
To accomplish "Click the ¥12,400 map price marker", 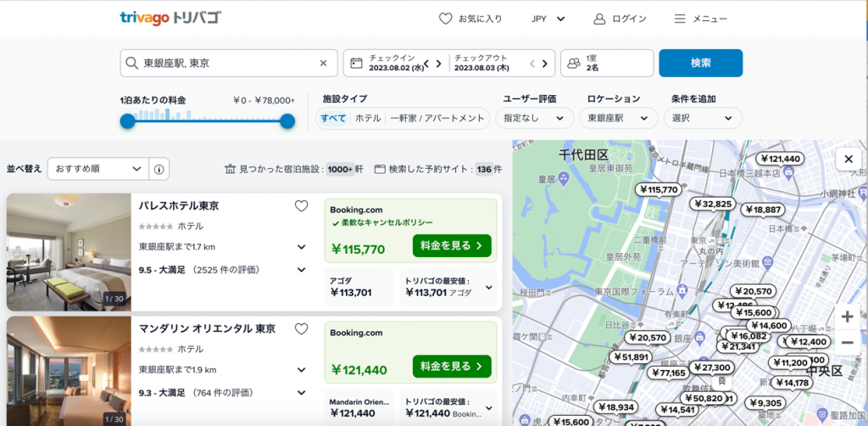I will pos(808,342).
